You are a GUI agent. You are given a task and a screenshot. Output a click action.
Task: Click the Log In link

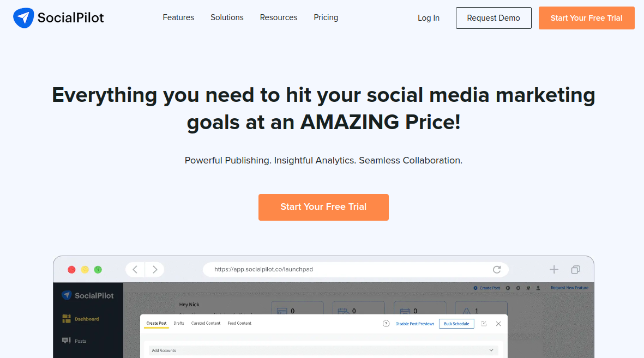pos(429,18)
